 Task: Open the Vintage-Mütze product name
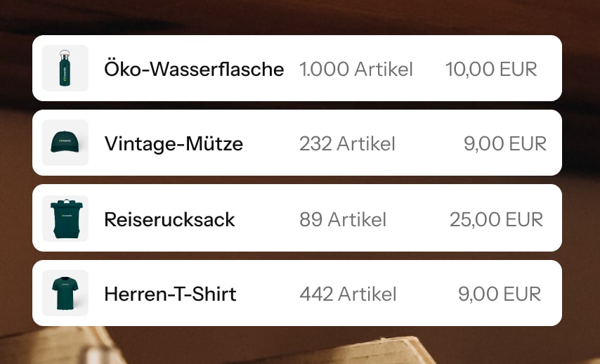point(174,143)
